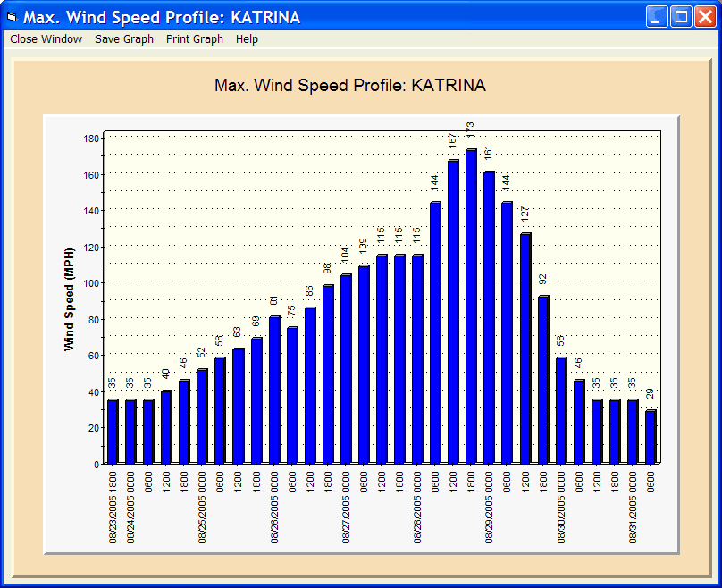Maximize the Wind Speed Profile window
Viewport: 722px width, 588px height.
681,17
